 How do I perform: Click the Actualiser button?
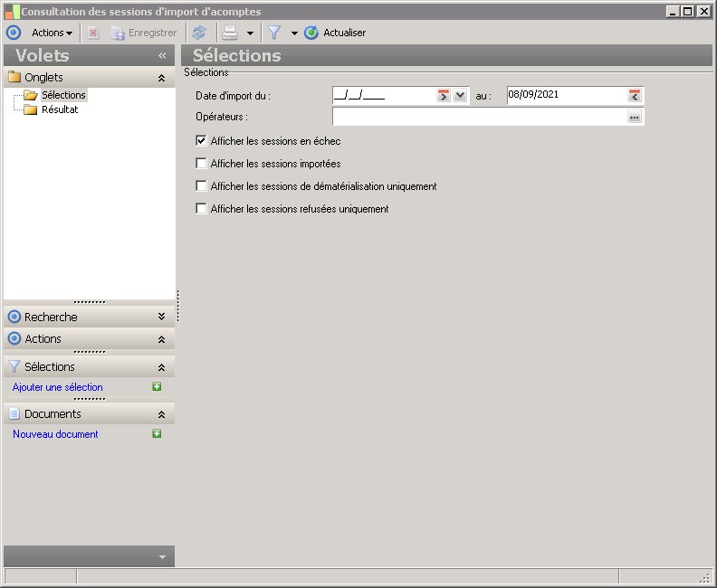(x=336, y=33)
